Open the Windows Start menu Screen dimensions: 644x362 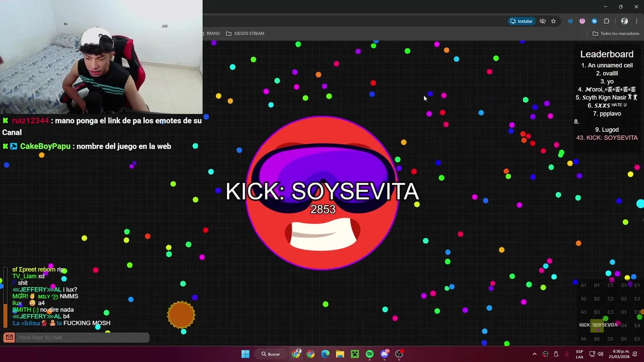245,354
